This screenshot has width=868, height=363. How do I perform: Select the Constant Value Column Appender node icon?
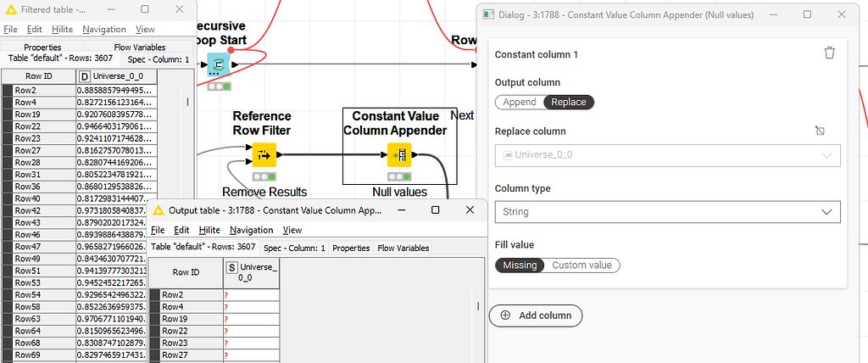(x=398, y=155)
